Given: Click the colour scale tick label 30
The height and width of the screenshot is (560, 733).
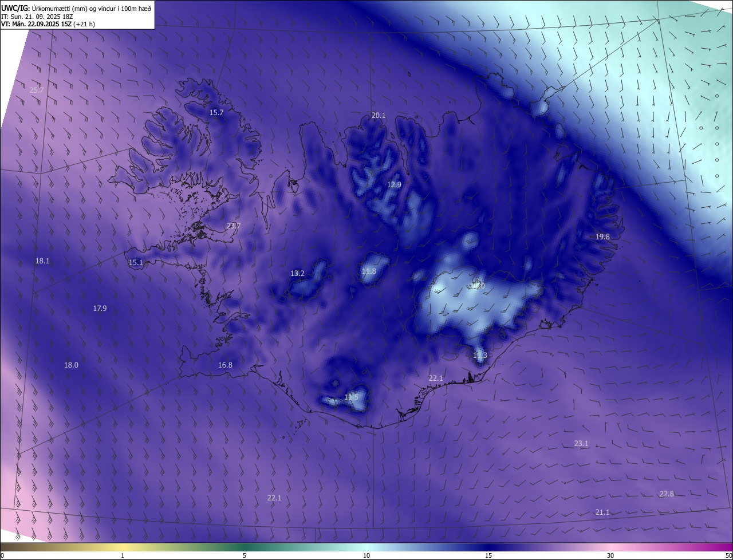Looking at the screenshot, I should pos(610,555).
